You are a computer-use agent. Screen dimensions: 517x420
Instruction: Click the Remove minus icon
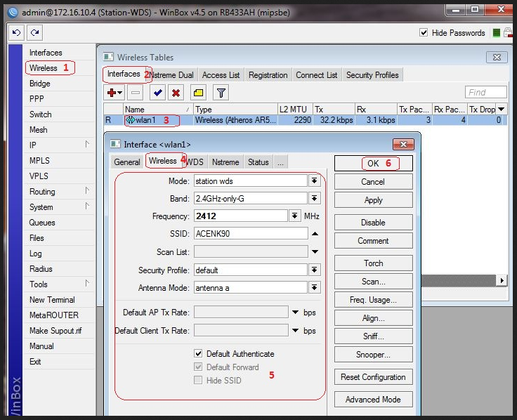[x=136, y=93]
